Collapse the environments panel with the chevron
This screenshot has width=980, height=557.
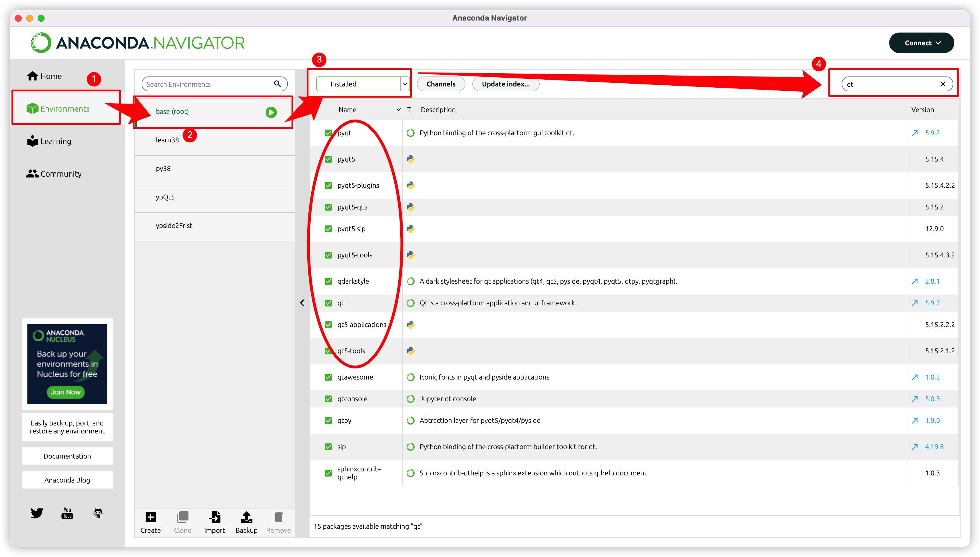point(302,302)
